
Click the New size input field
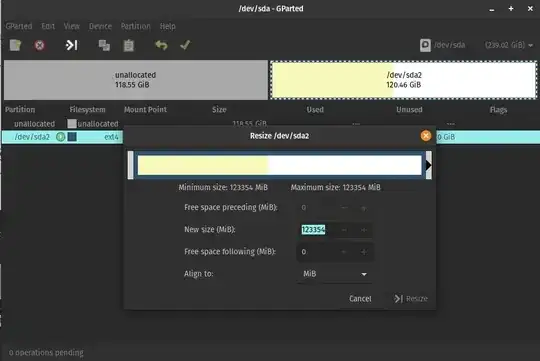pos(318,230)
